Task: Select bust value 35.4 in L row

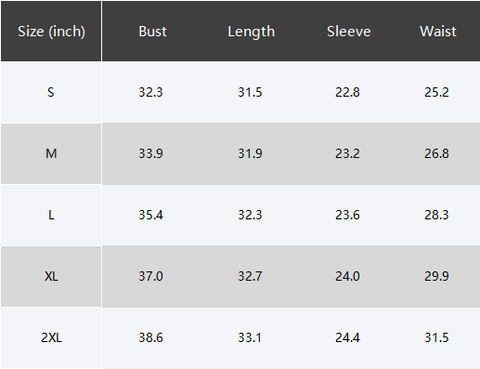Action: click(151, 215)
